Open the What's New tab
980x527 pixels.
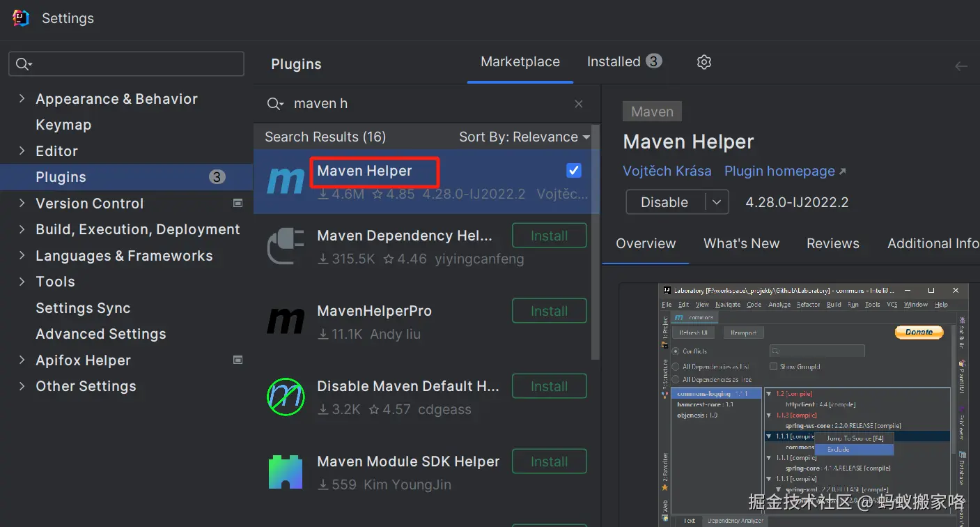741,243
